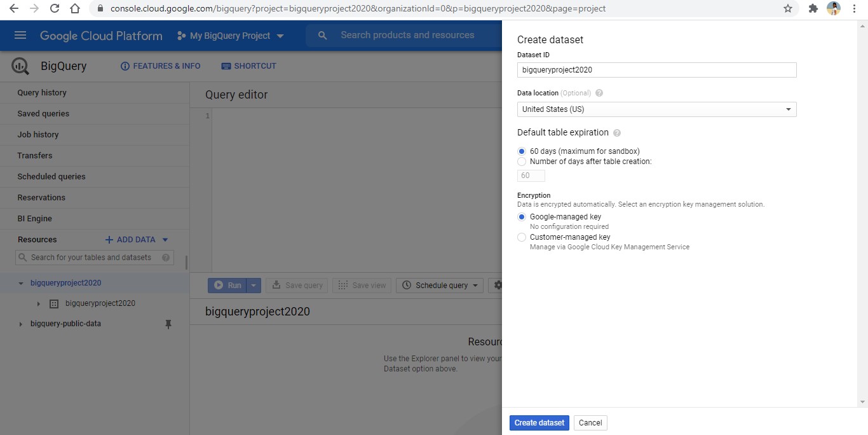The image size is (868, 435).
Task: Click the Dataset ID input field
Action: (656, 70)
